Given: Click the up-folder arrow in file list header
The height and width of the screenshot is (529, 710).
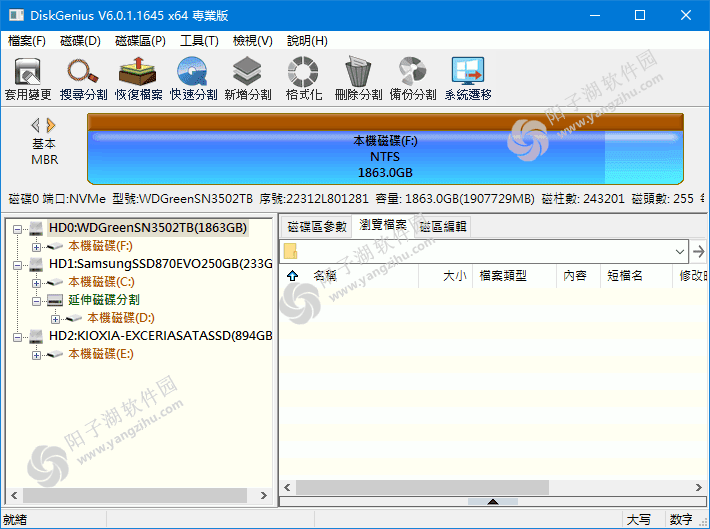Looking at the screenshot, I should click(293, 275).
